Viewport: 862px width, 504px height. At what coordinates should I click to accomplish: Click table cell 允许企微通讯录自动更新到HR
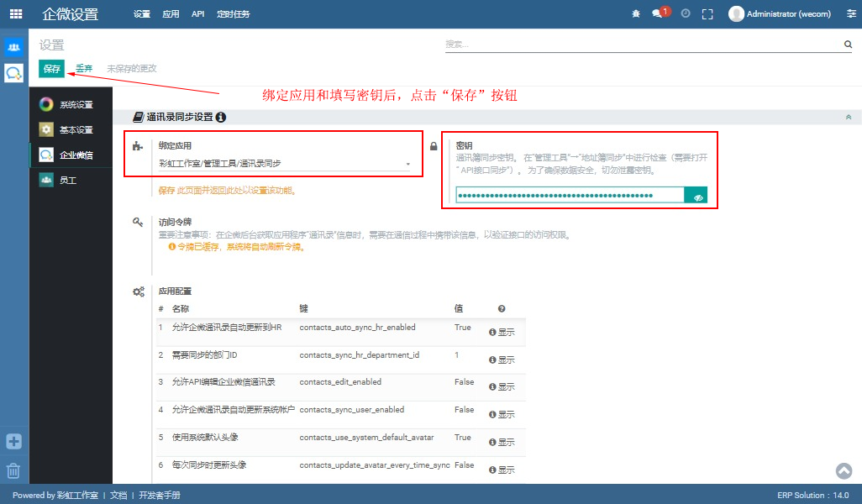click(227, 327)
